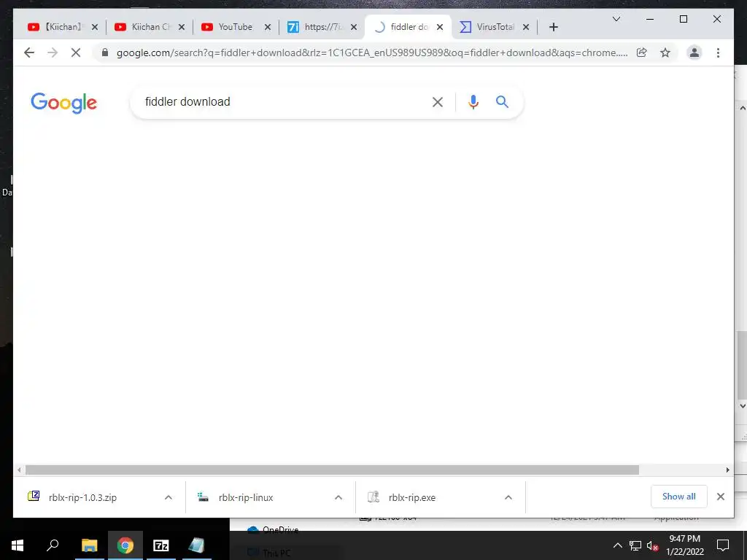Expand options for rblx-rip.exe download
Screen dimensions: 747x560
(x=508, y=497)
